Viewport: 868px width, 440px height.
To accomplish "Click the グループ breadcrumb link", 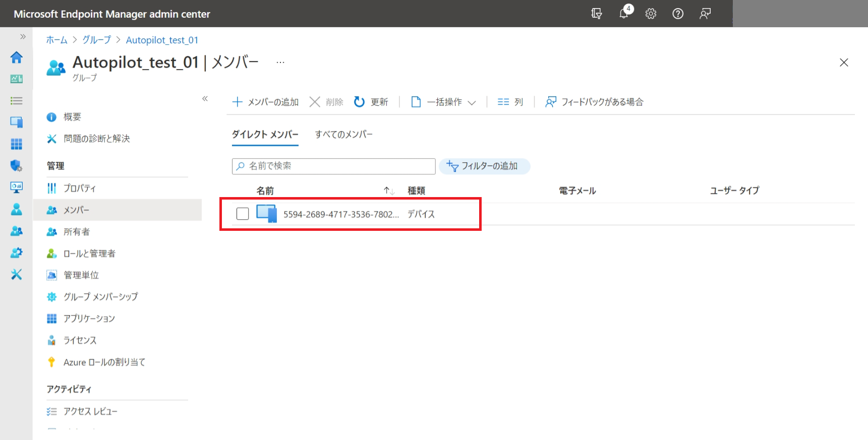I will tap(96, 40).
